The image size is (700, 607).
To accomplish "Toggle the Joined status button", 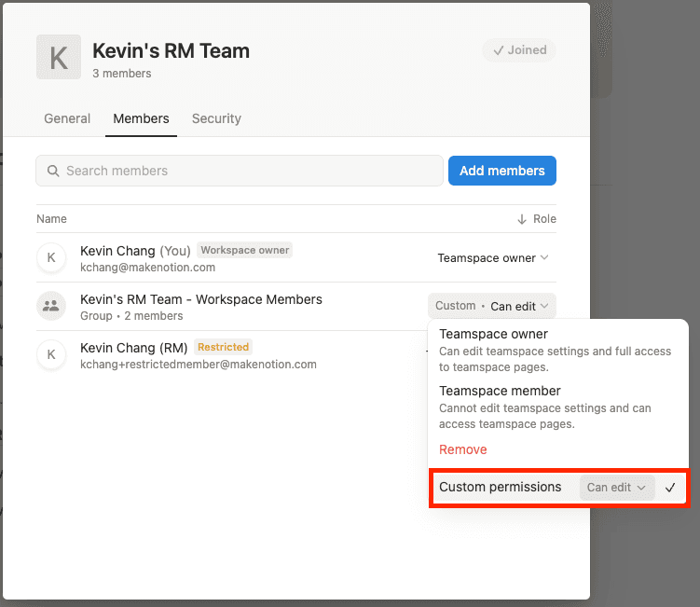I will pyautogui.click(x=519, y=50).
